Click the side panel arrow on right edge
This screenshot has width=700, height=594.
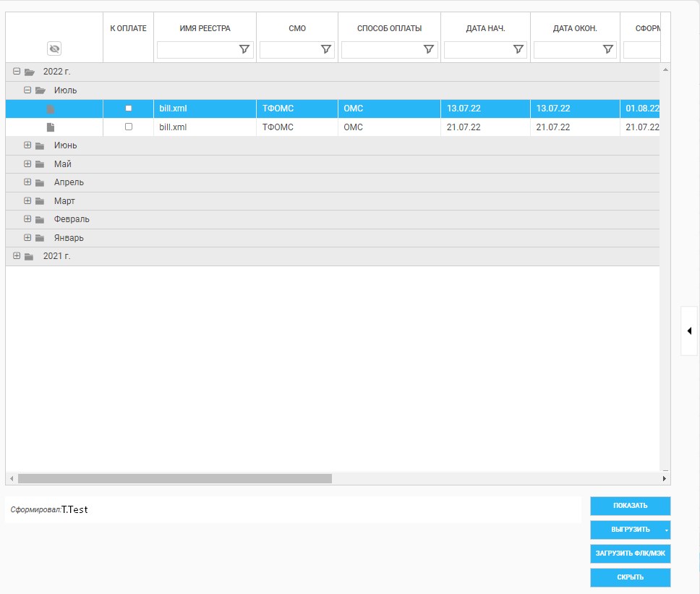tap(689, 331)
